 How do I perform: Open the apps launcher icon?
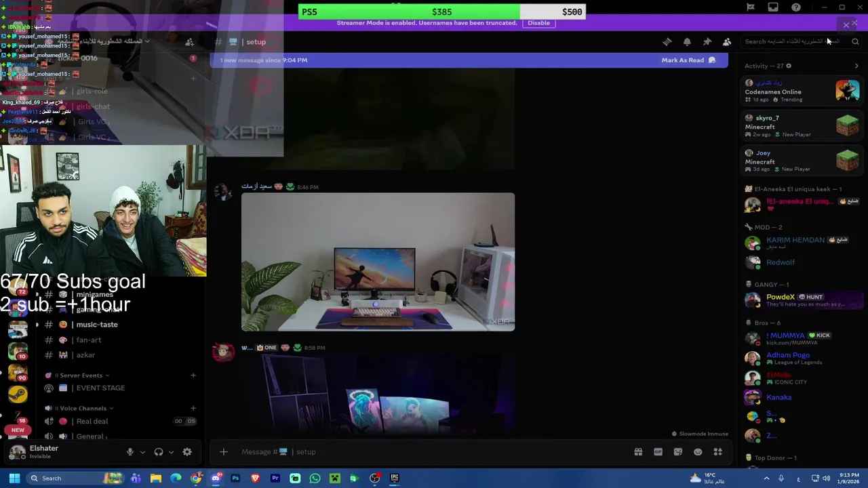718,452
